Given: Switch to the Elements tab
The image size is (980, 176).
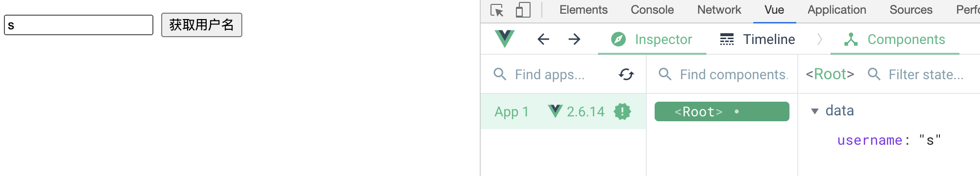Looking at the screenshot, I should [x=583, y=10].
